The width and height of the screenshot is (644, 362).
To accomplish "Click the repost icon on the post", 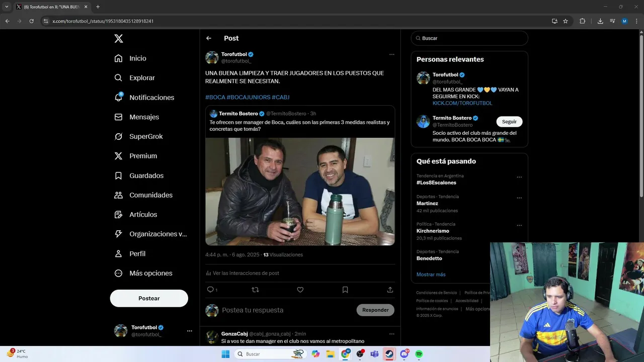I will click(x=255, y=290).
